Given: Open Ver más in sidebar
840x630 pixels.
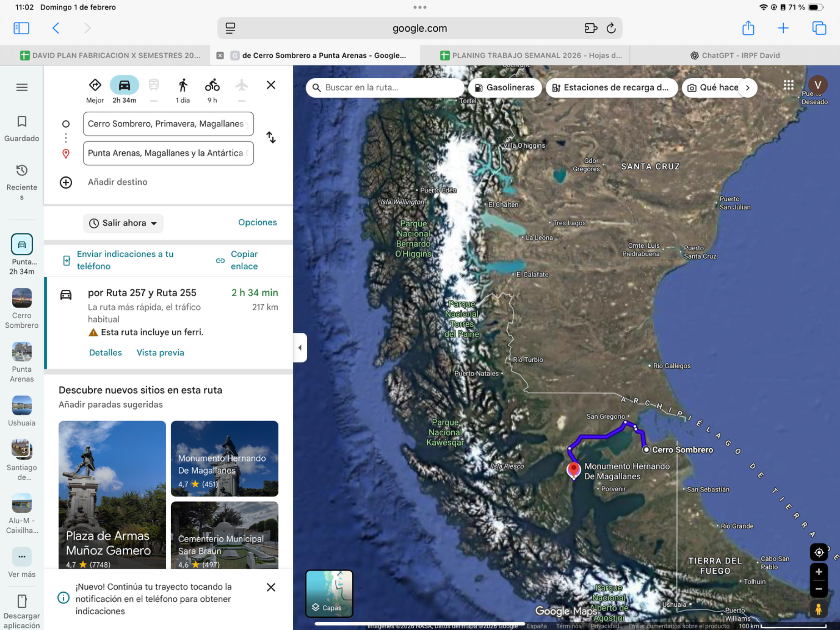Looking at the screenshot, I should pyautogui.click(x=22, y=563).
